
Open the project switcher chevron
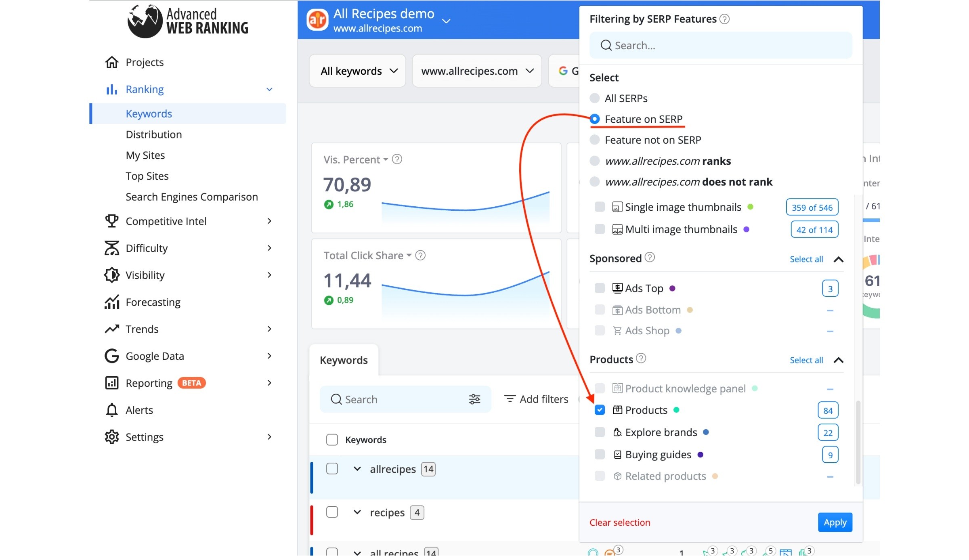click(x=446, y=21)
